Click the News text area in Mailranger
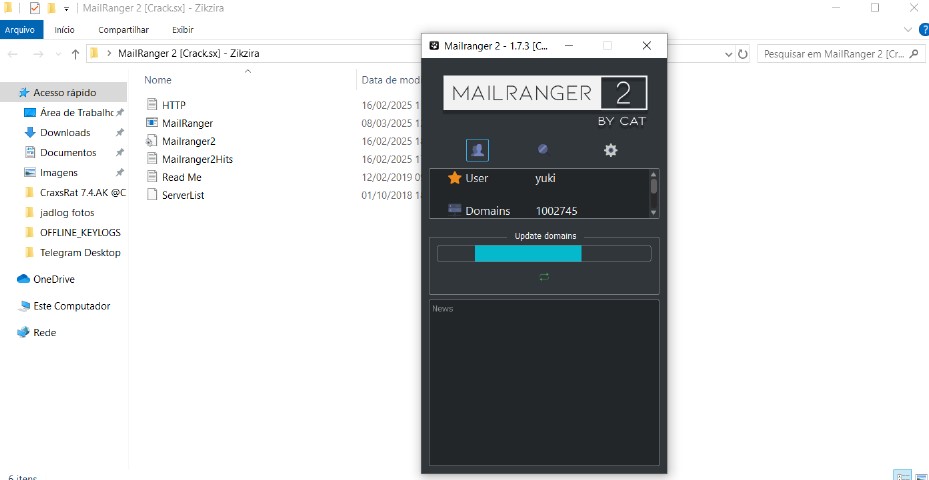 [544, 382]
